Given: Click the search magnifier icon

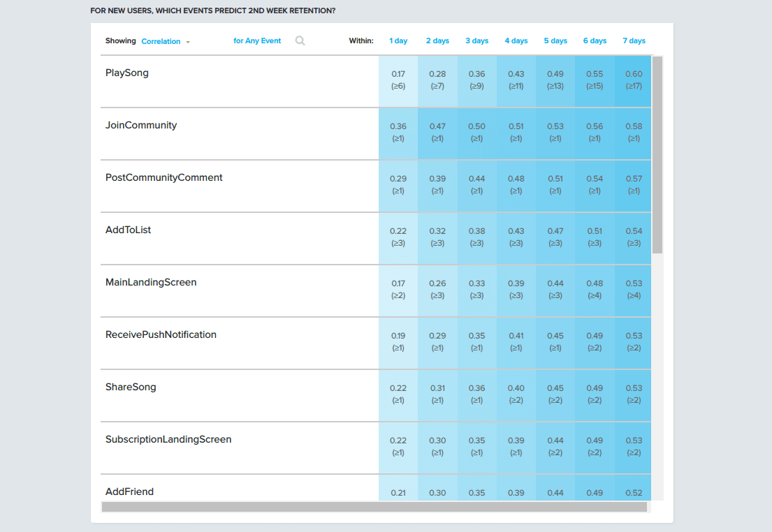Looking at the screenshot, I should click(300, 41).
